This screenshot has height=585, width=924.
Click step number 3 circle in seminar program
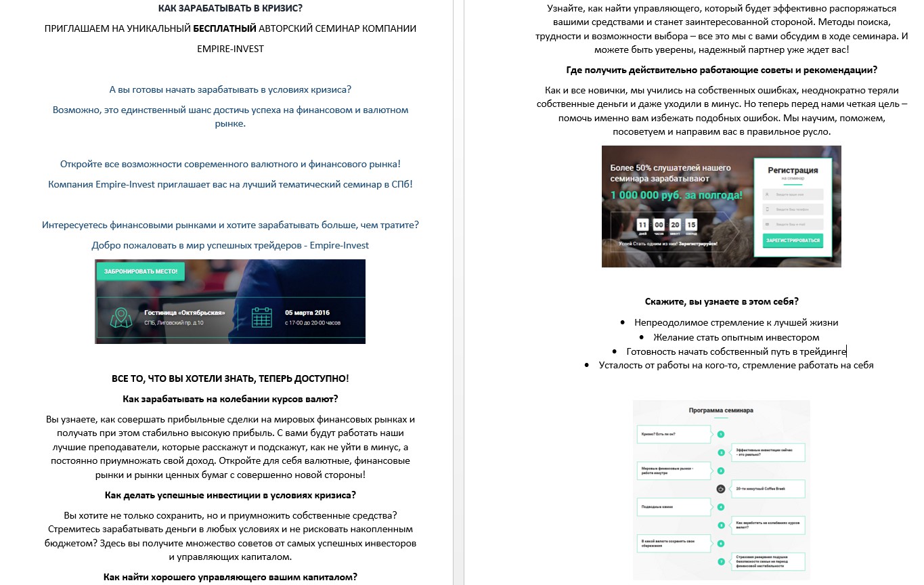click(721, 471)
